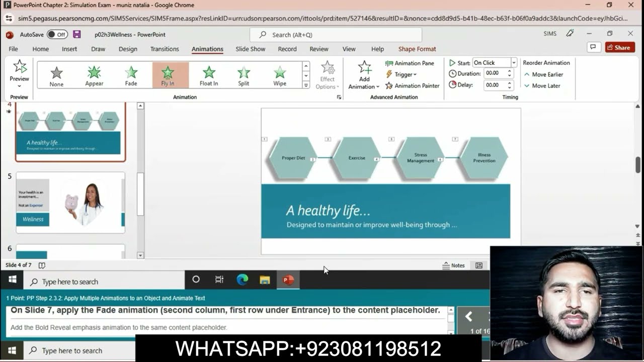Switch to the Insert tab
The image size is (644, 362).
click(x=69, y=49)
